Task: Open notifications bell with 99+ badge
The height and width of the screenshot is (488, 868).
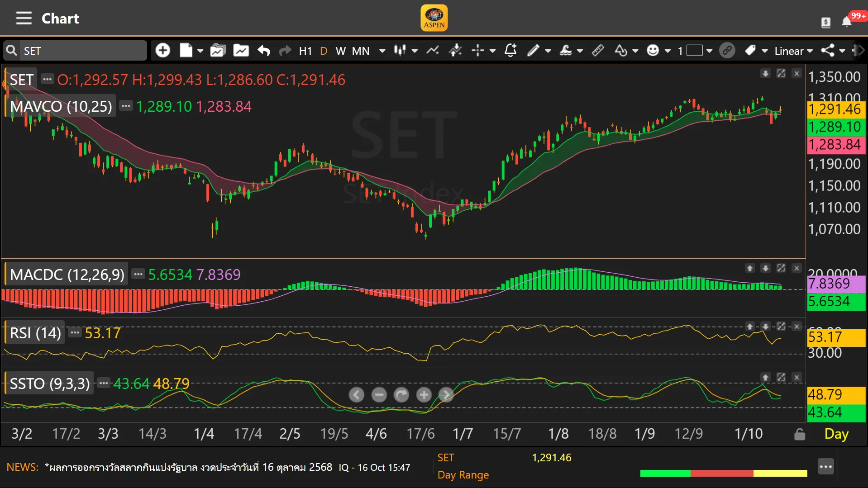Action: pos(846,22)
